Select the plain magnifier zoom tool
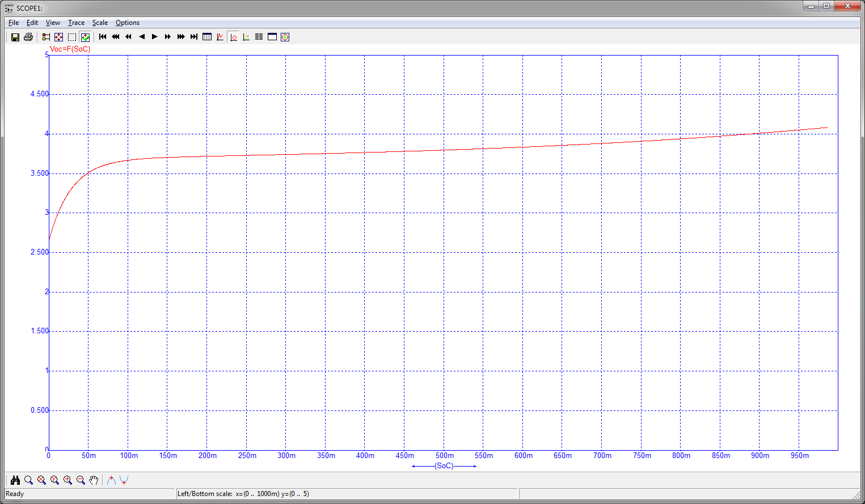 (x=28, y=480)
